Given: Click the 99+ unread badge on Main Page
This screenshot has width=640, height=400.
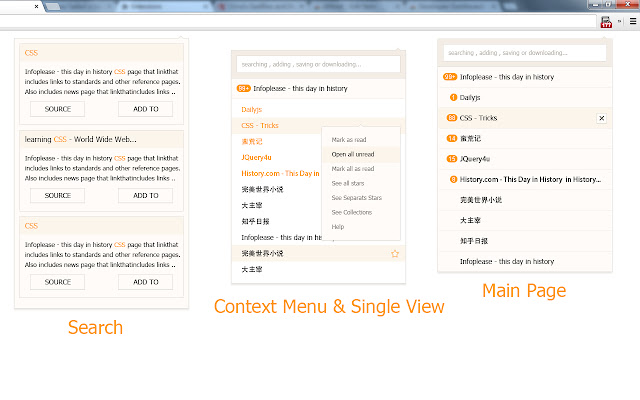Looking at the screenshot, I should tap(450, 76).
